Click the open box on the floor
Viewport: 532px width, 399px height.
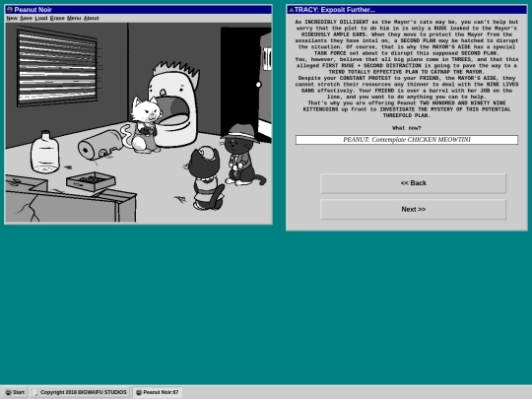[91, 181]
